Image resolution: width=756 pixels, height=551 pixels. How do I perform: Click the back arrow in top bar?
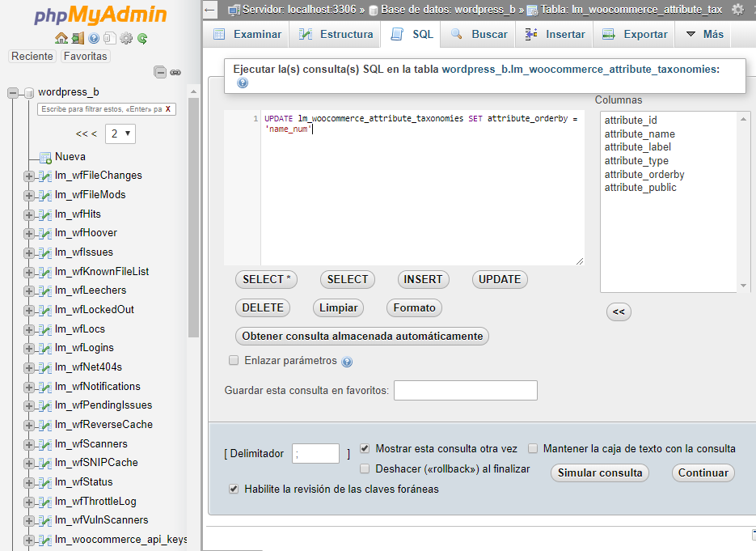coord(209,9)
